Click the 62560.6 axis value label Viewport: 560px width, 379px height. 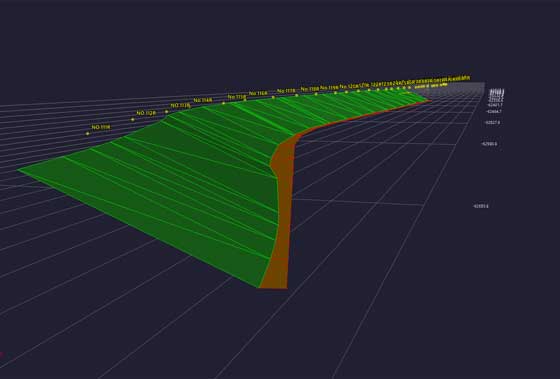click(x=489, y=144)
